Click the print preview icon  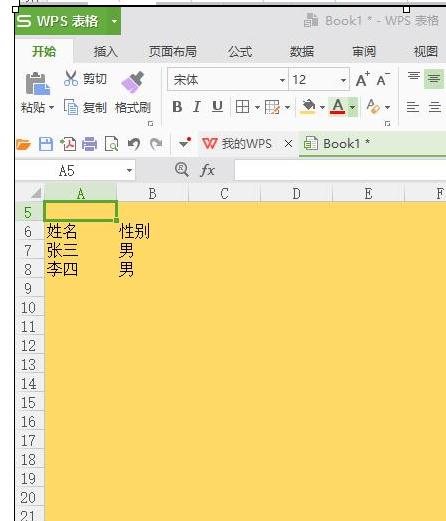[111, 144]
